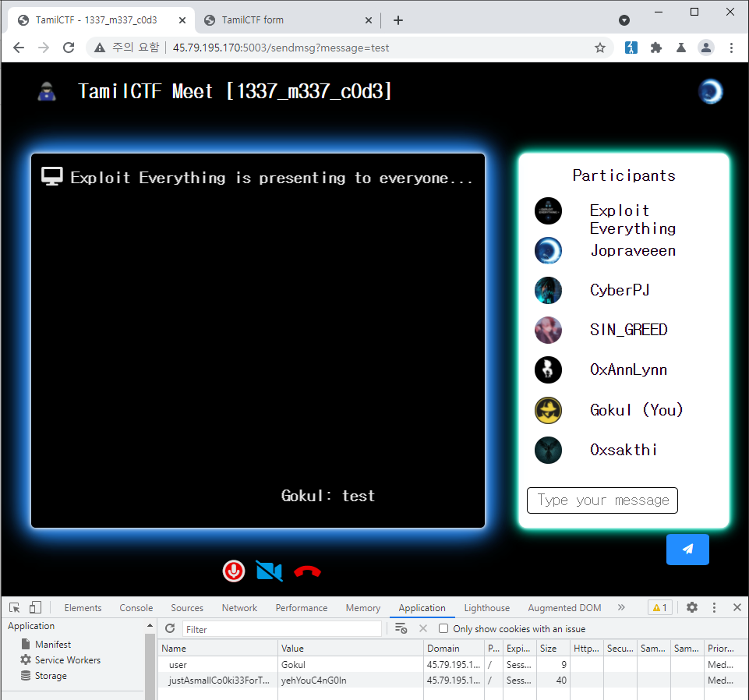749x700 pixels.
Task: Select CyberPJ participant avatar
Action: click(548, 290)
